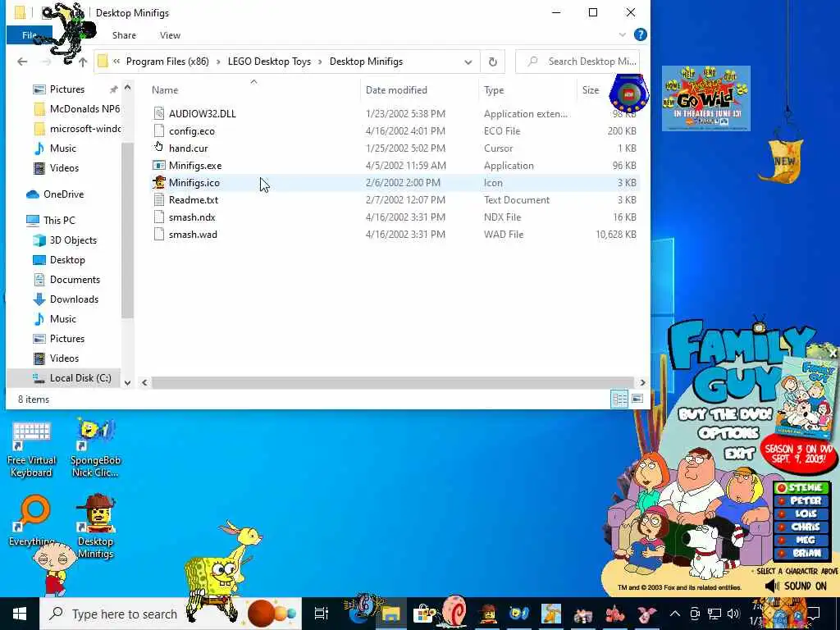Expand subfolders after Program Files (x86)
The width and height of the screenshot is (840, 630).
[x=218, y=62]
